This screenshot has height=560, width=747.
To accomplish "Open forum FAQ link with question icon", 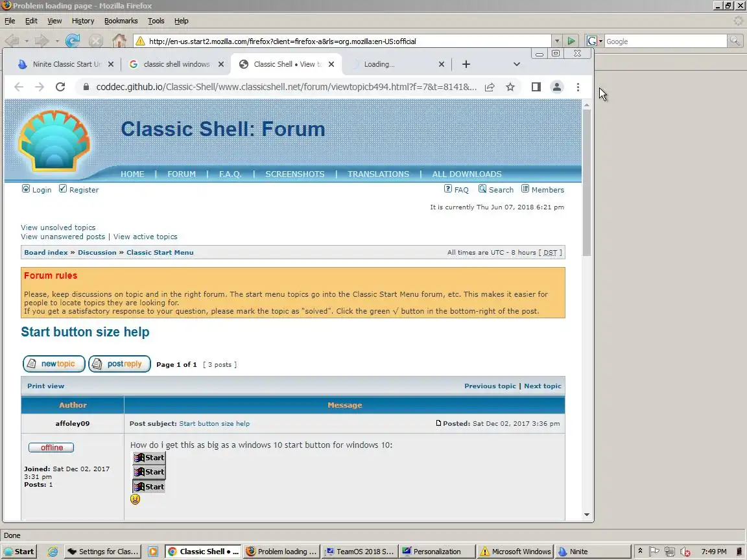I will tap(456, 189).
